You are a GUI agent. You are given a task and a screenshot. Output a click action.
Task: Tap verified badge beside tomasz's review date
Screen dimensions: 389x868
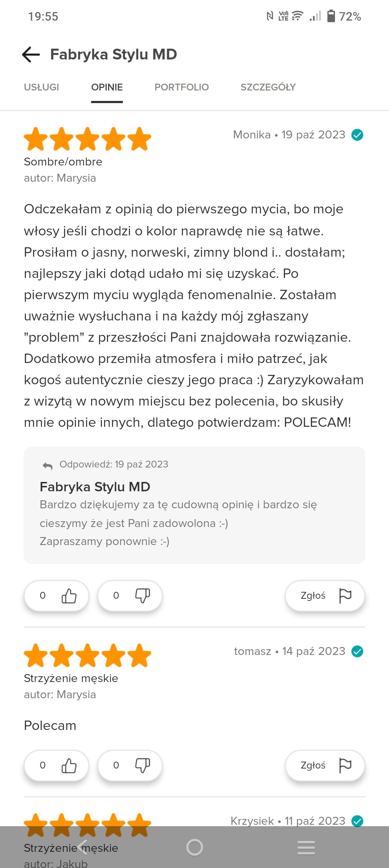[x=357, y=651]
